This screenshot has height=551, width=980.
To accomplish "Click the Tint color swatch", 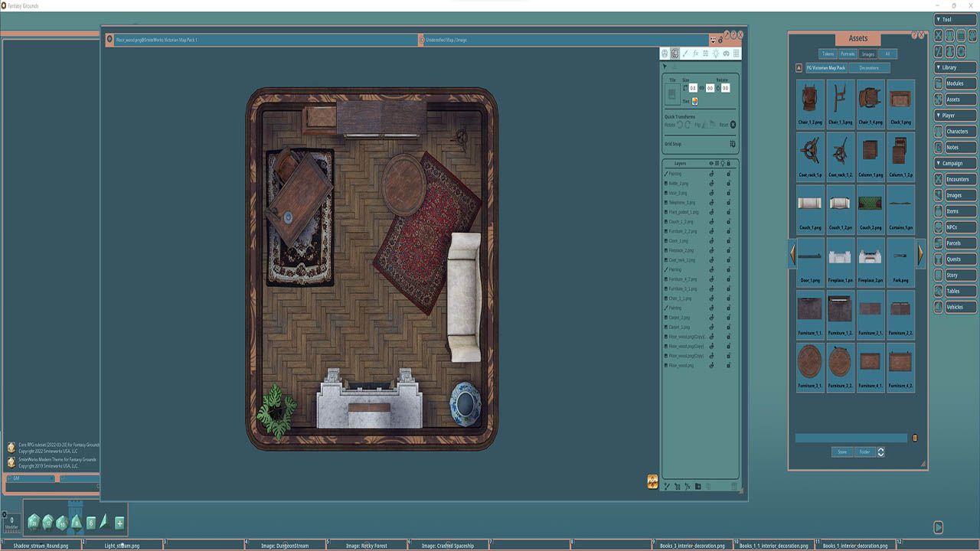I will click(x=695, y=101).
